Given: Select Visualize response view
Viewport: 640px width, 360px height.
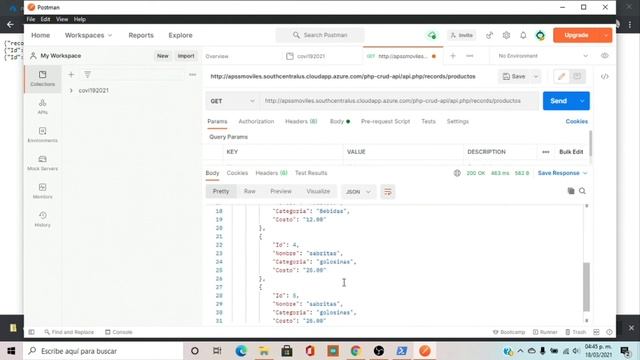Looking at the screenshot, I should pyautogui.click(x=318, y=191).
